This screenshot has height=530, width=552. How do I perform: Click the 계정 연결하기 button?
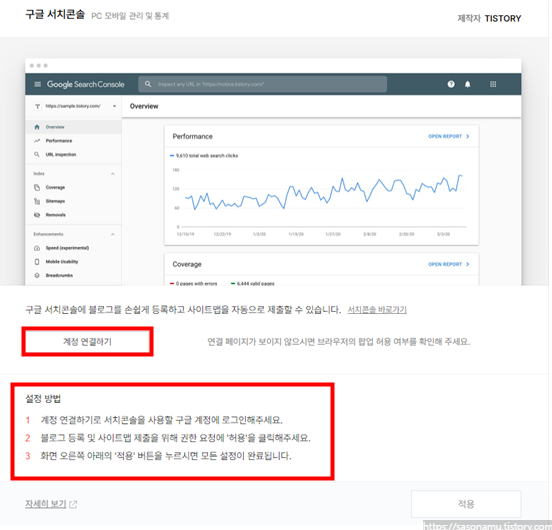click(87, 342)
